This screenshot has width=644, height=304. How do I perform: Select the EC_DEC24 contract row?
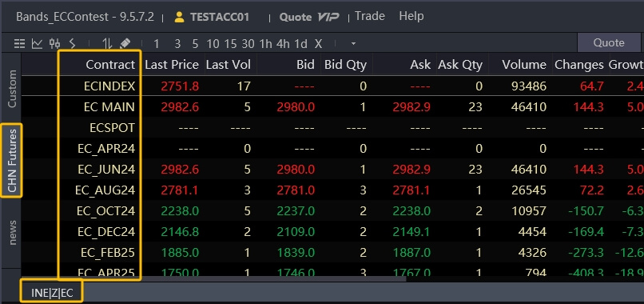pyautogui.click(x=332, y=231)
